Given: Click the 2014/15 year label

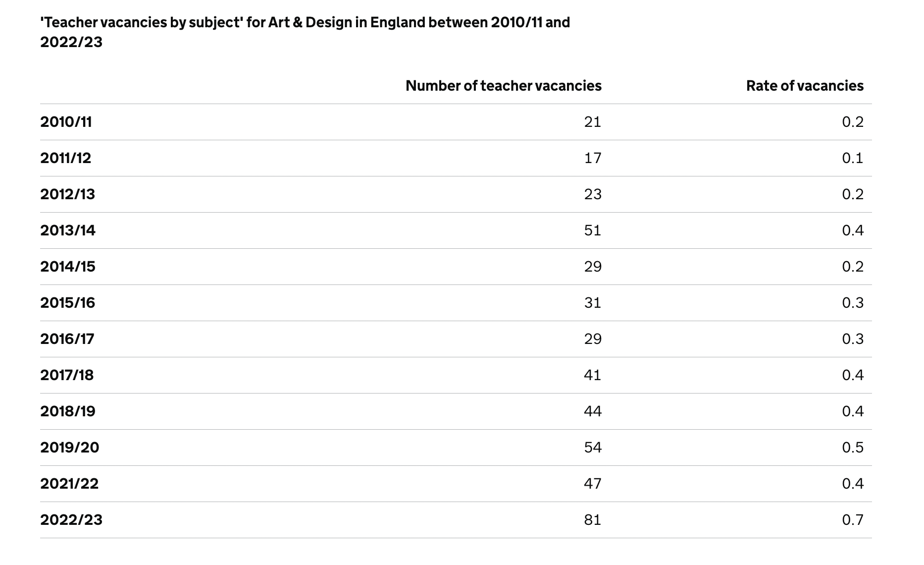Looking at the screenshot, I should coord(68,267).
